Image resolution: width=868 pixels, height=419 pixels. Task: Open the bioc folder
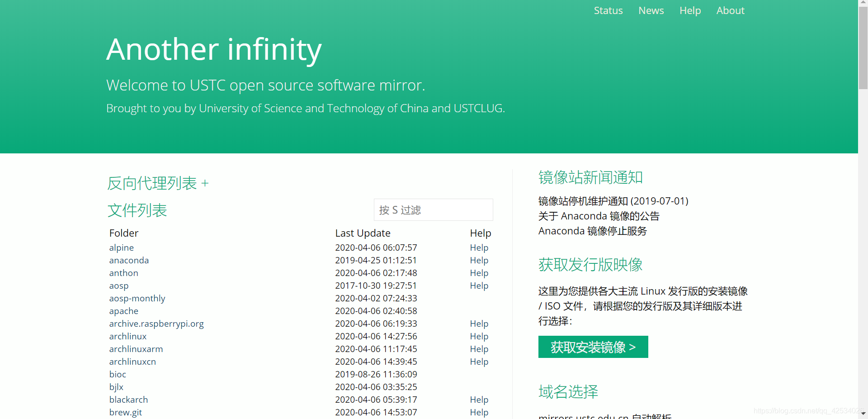[118, 374]
